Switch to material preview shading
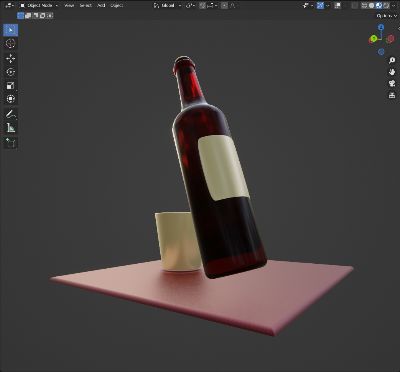 379,5
